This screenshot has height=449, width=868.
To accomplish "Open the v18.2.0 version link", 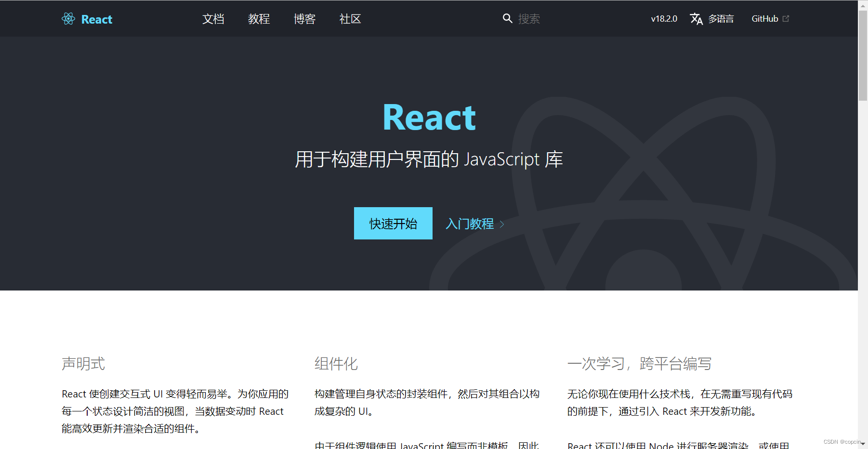I will click(664, 19).
